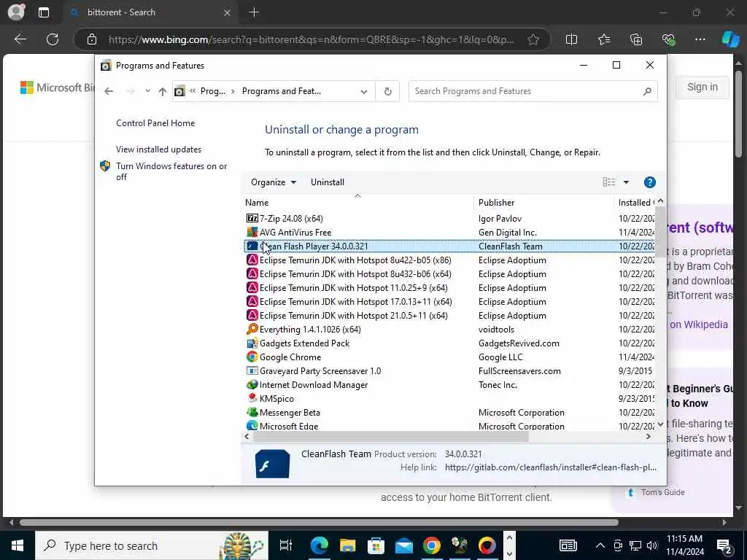This screenshot has width=747, height=560.
Task: Click the programs list vertical scrollbar
Action: click(660, 233)
